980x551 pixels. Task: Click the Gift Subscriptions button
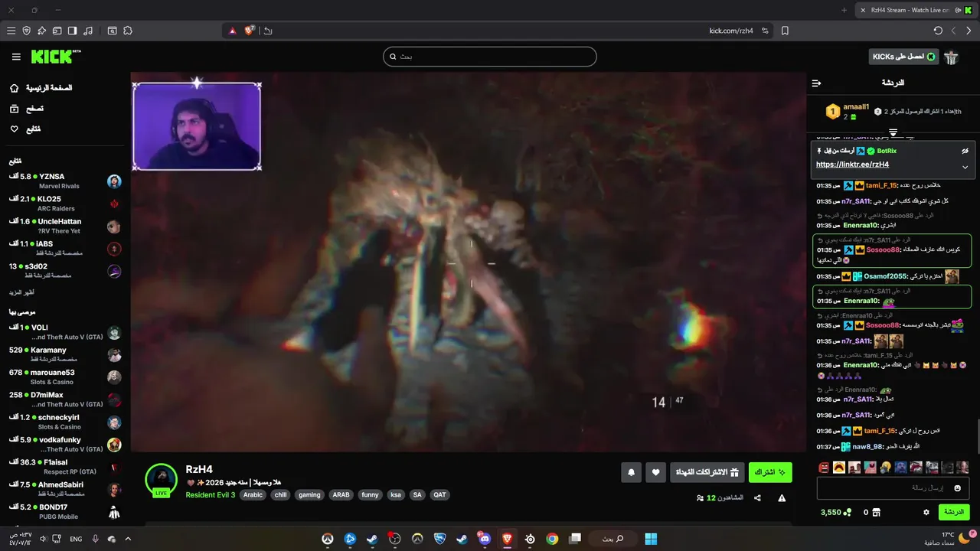click(707, 473)
